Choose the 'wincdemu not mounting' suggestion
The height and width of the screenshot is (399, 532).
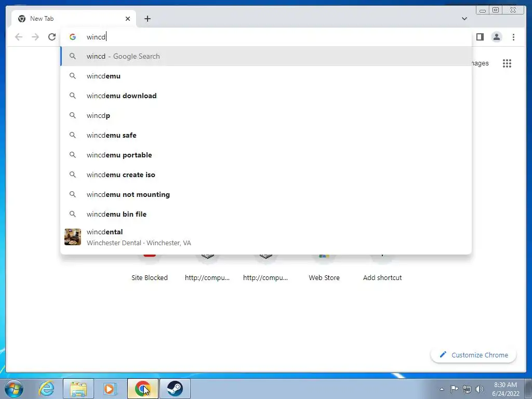click(266, 194)
